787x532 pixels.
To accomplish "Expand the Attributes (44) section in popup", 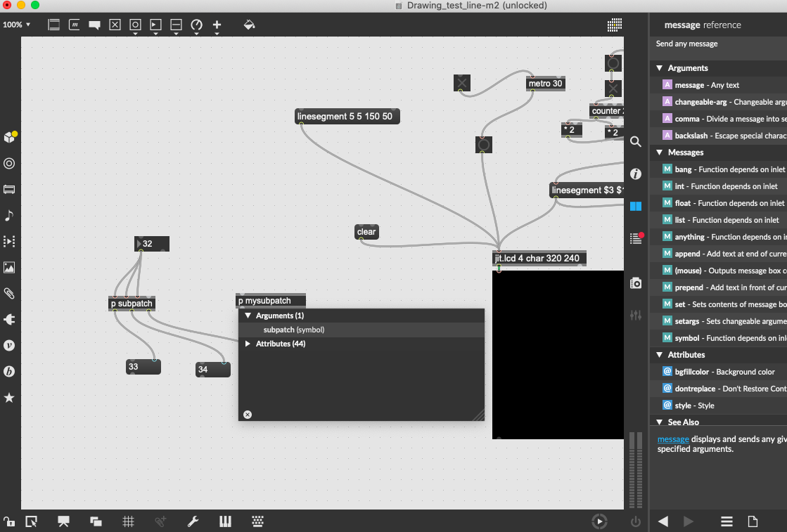I will [248, 344].
